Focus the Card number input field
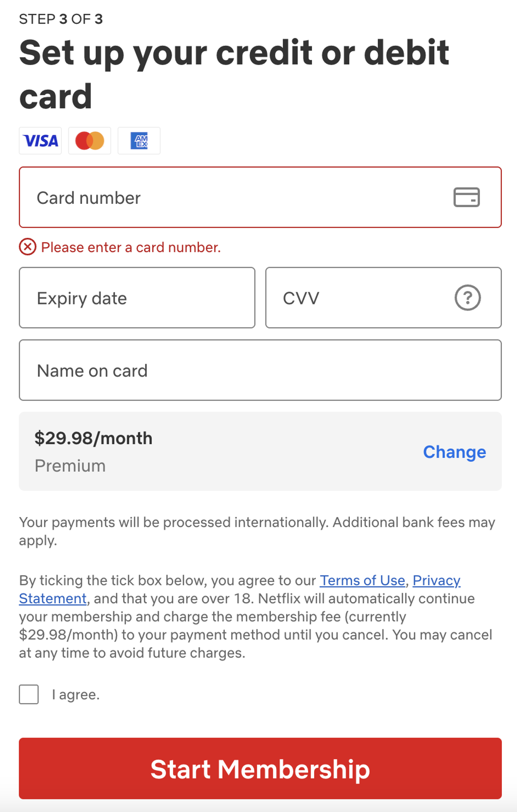 point(260,197)
